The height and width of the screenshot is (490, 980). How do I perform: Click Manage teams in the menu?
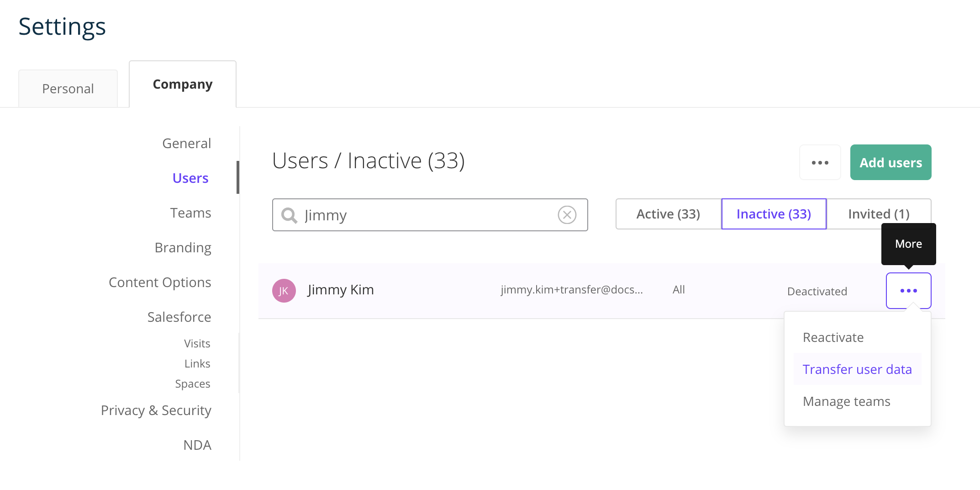pos(846,401)
